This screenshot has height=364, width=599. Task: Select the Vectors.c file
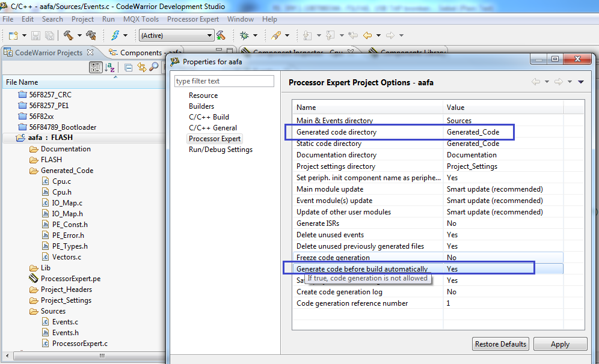point(67,257)
